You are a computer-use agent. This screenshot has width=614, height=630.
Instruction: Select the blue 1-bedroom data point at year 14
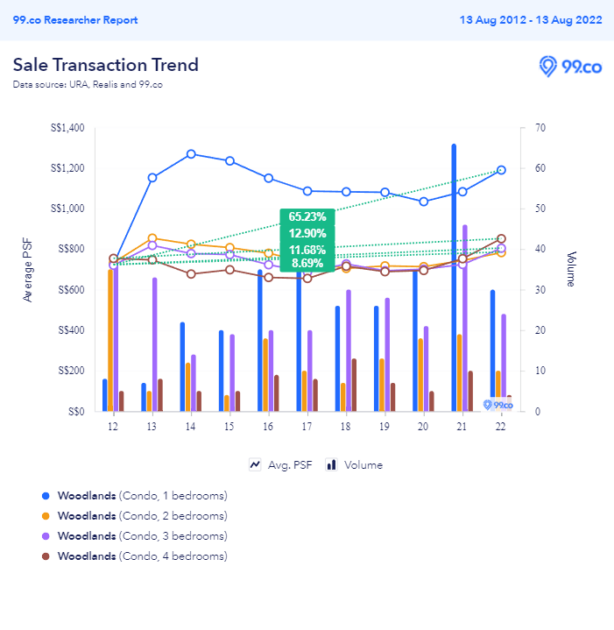pyautogui.click(x=191, y=154)
